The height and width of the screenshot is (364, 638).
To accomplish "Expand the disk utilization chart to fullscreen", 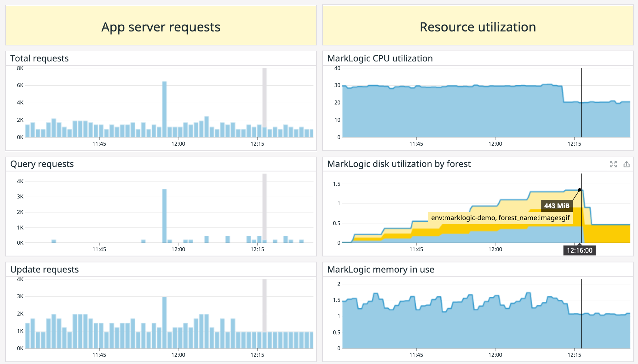I will (x=614, y=164).
